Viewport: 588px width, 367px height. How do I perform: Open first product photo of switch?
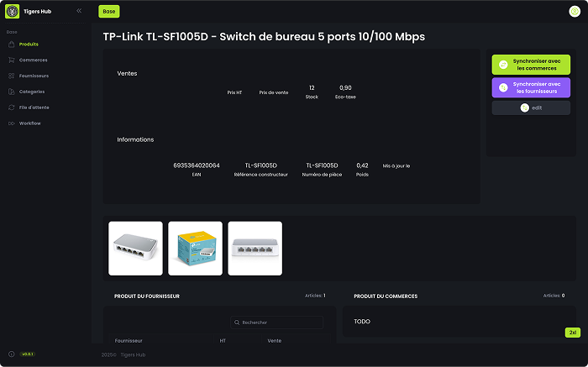135,248
